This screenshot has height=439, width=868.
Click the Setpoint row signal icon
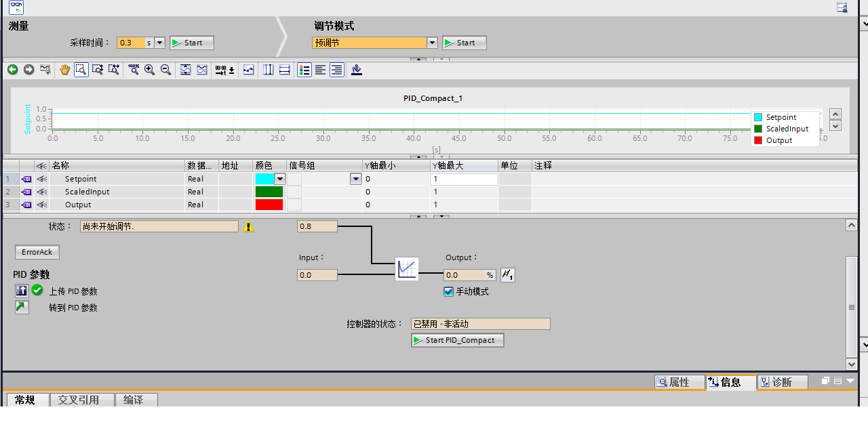click(x=26, y=179)
